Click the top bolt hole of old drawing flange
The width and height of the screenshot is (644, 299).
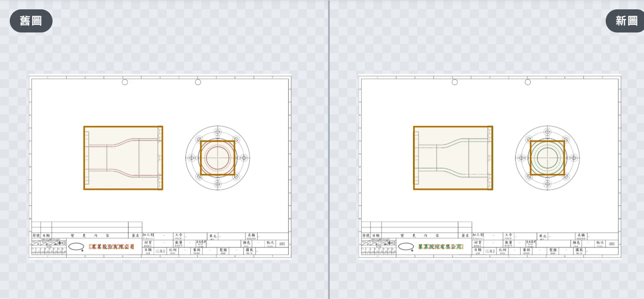point(218,132)
